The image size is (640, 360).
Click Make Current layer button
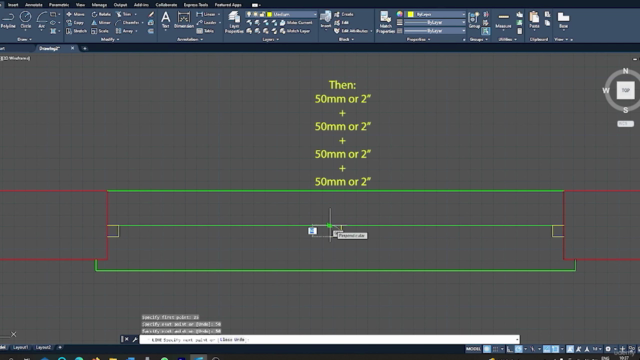tap(296, 23)
